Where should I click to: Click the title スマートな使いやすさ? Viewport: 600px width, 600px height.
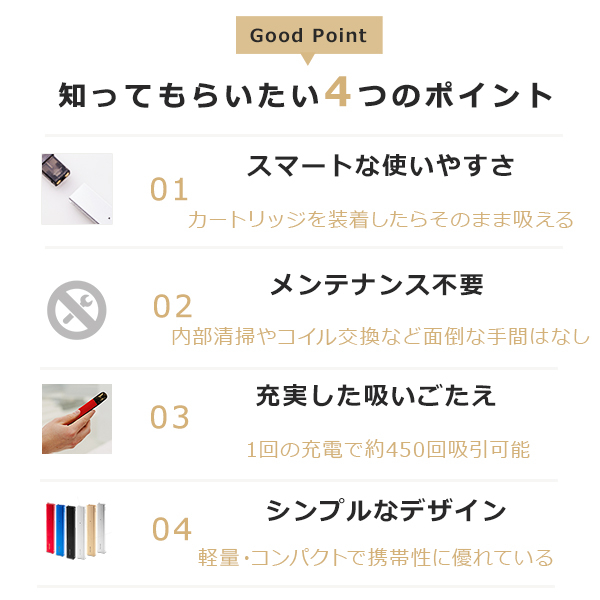[381, 167]
